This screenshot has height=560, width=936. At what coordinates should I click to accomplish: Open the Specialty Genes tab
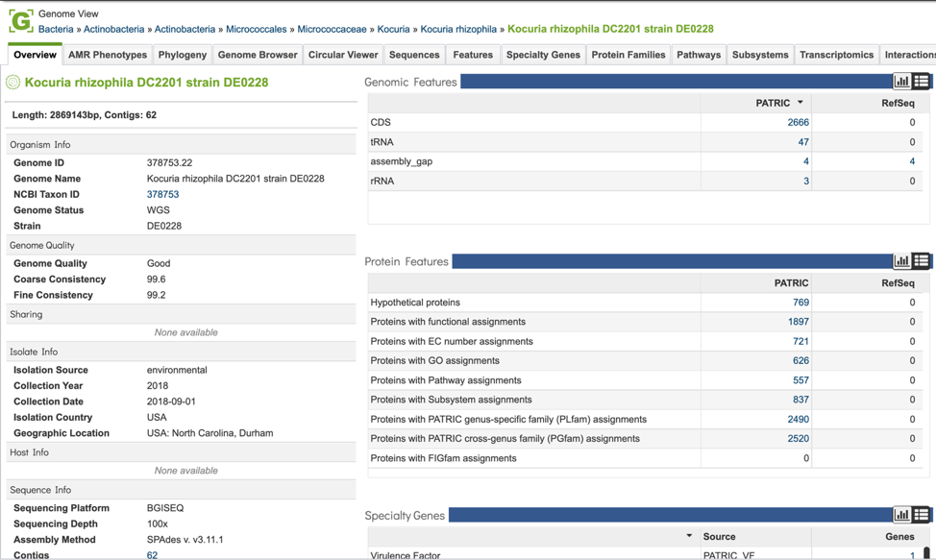pyautogui.click(x=543, y=55)
